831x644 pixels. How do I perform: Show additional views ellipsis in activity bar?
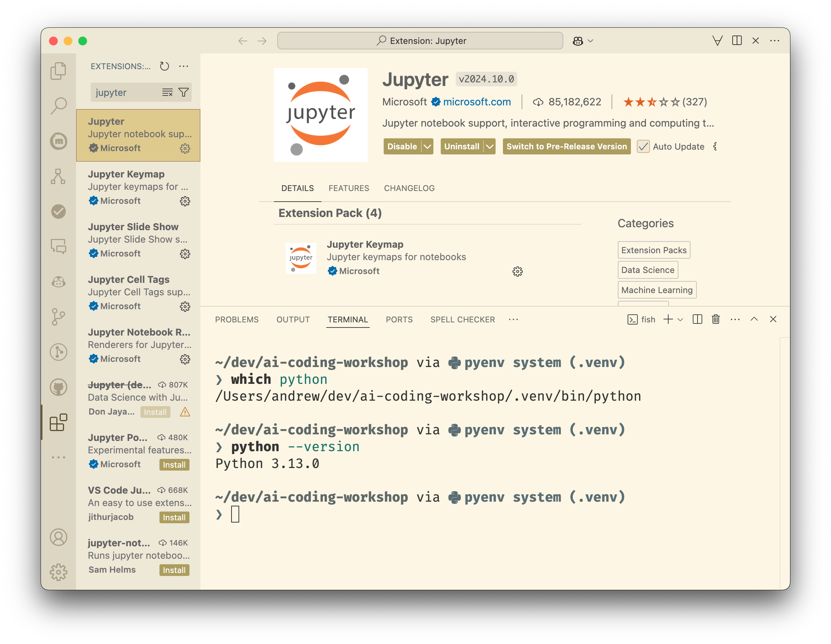(58, 457)
